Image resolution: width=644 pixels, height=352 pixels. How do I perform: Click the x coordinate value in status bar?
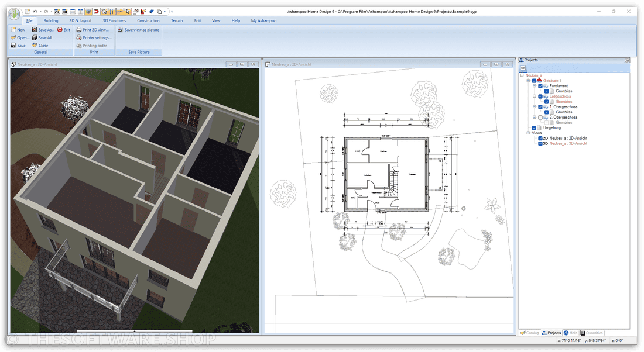point(569,341)
